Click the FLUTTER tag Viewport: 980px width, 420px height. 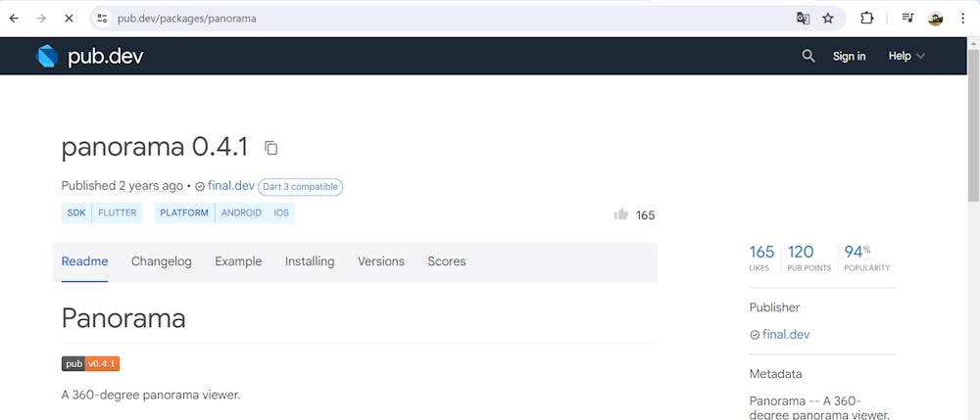pyautogui.click(x=117, y=212)
